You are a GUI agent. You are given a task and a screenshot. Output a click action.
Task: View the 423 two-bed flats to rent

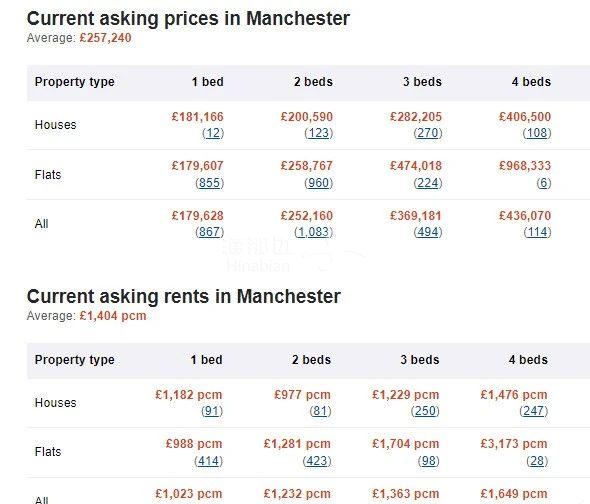317,461
